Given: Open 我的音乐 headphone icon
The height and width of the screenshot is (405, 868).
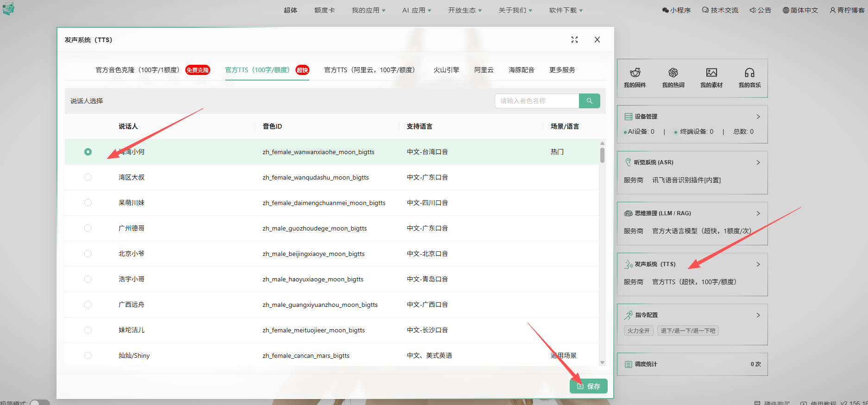Looking at the screenshot, I should [749, 73].
